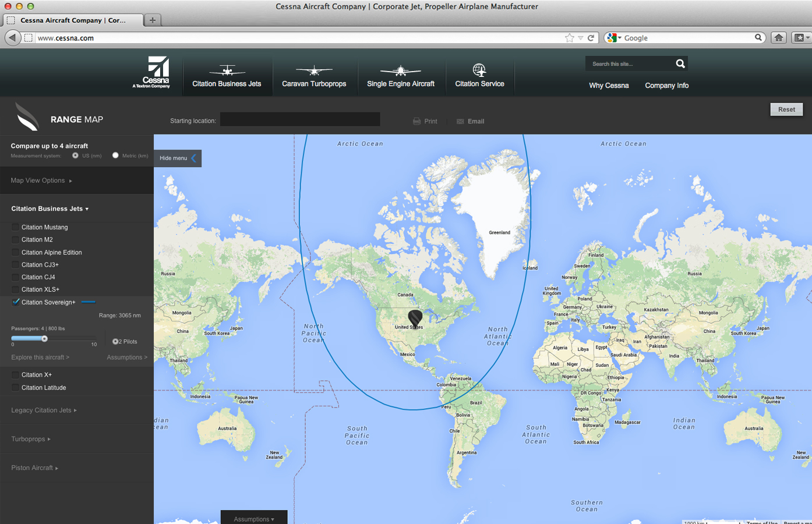This screenshot has height=524, width=812.
Task: Open Assumptions link for Citation Sovereign+
Action: [x=127, y=357]
